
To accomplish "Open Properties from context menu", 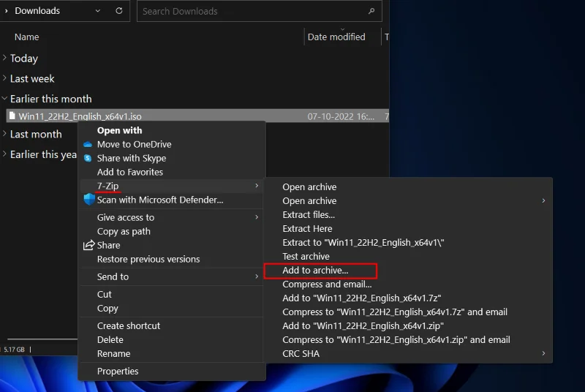I will [x=118, y=371].
